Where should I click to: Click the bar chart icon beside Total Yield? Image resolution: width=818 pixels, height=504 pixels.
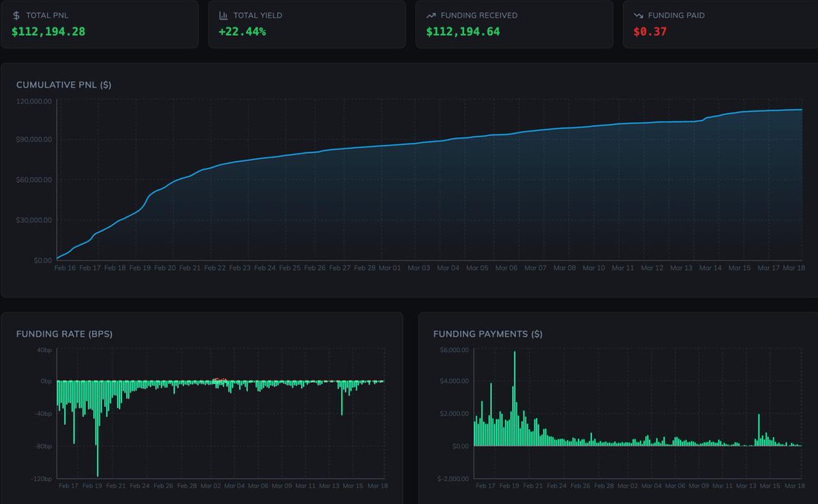[x=224, y=15]
